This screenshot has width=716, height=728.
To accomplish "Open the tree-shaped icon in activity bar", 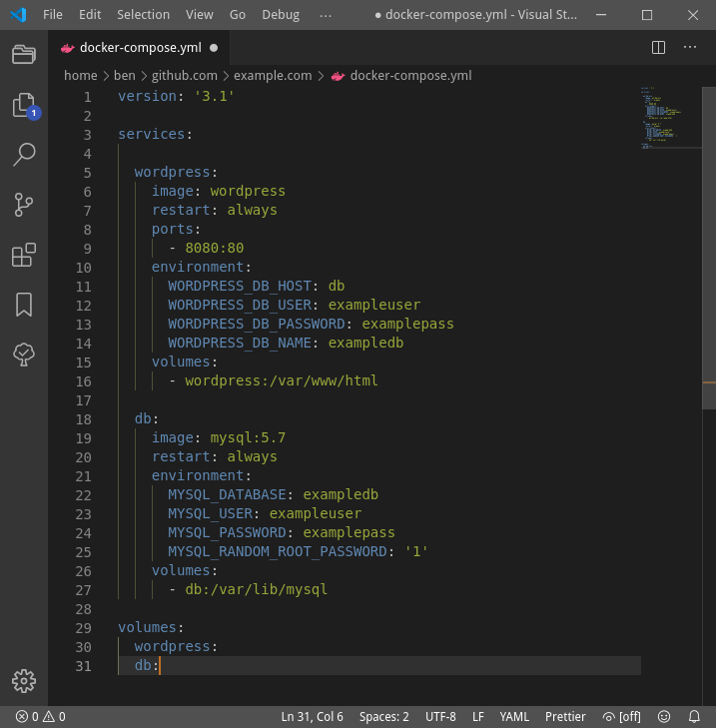I will (24, 355).
